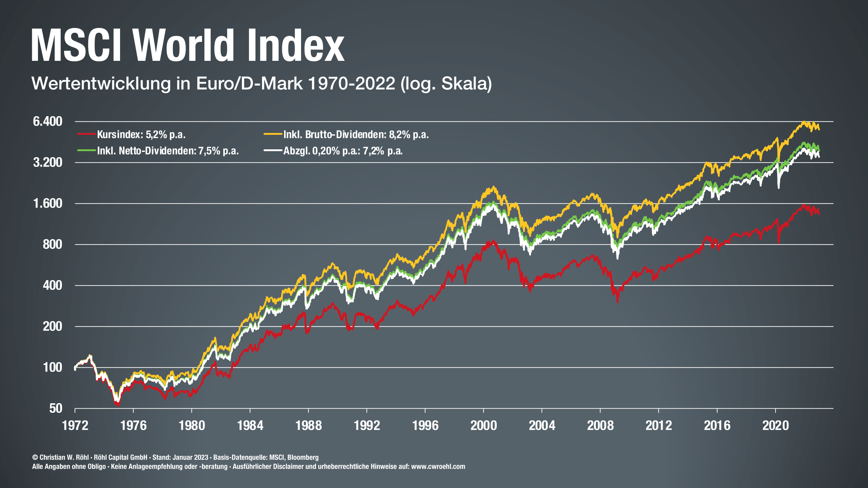The image size is (868, 488).
Task: Open the www.cwroehl.com link in footer
Action: point(438,467)
